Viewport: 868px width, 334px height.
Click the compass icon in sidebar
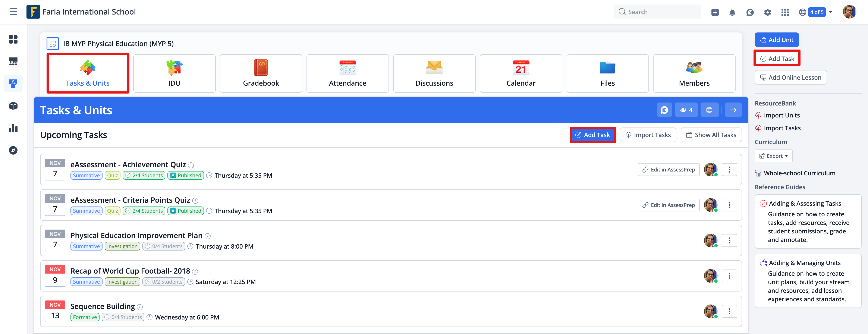13,150
